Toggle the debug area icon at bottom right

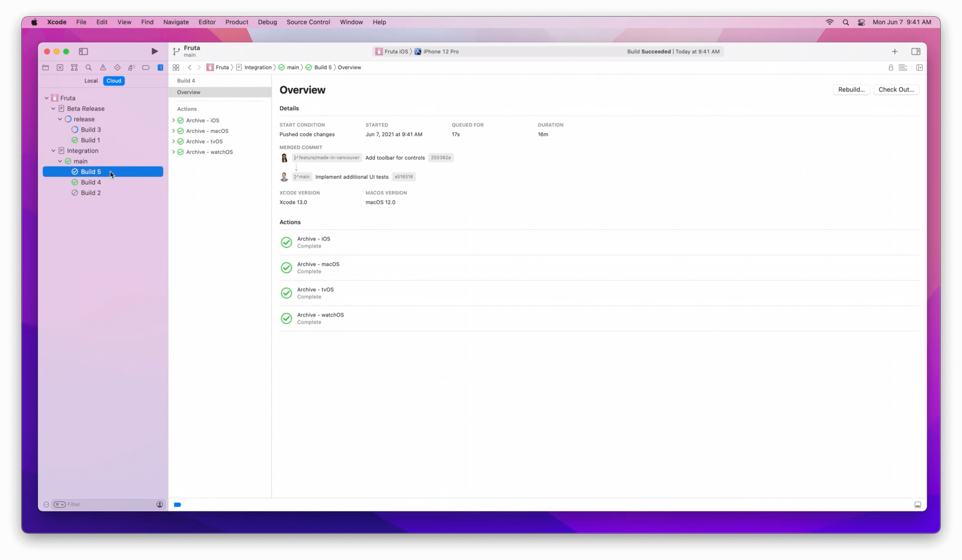918,505
